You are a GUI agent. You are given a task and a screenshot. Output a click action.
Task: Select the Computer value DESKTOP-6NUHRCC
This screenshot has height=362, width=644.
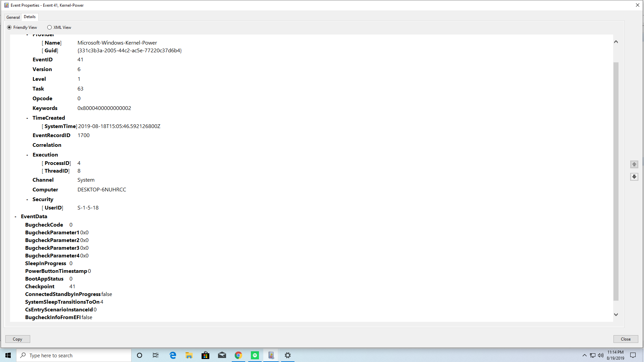click(102, 190)
